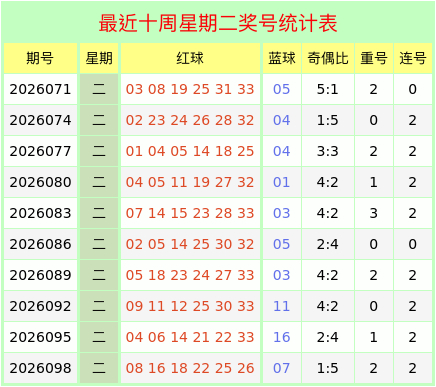The height and width of the screenshot is (387, 436).
Task: Select red balls 08 16 18 22 25 26
Action: pos(190,368)
